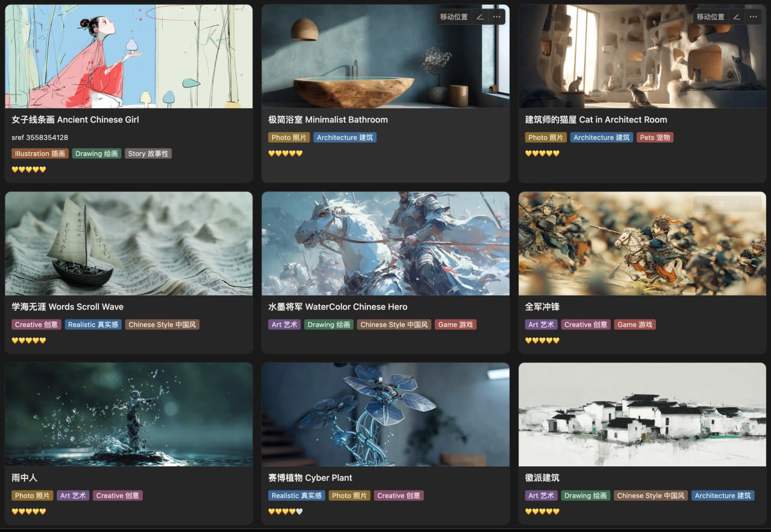Image resolution: width=771 pixels, height=532 pixels.
Task: Click the heart rating on Ancient Chinese Girl card
Action: (29, 170)
